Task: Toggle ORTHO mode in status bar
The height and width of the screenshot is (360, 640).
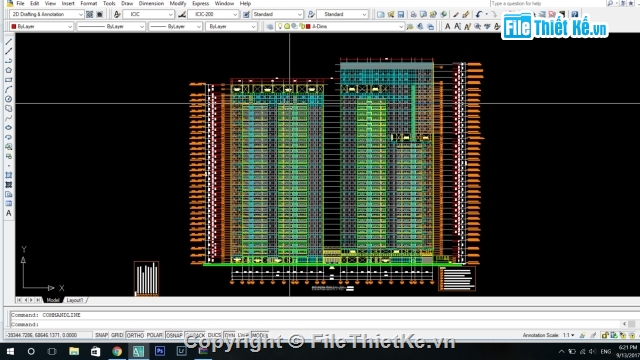Action: pyautogui.click(x=135, y=335)
